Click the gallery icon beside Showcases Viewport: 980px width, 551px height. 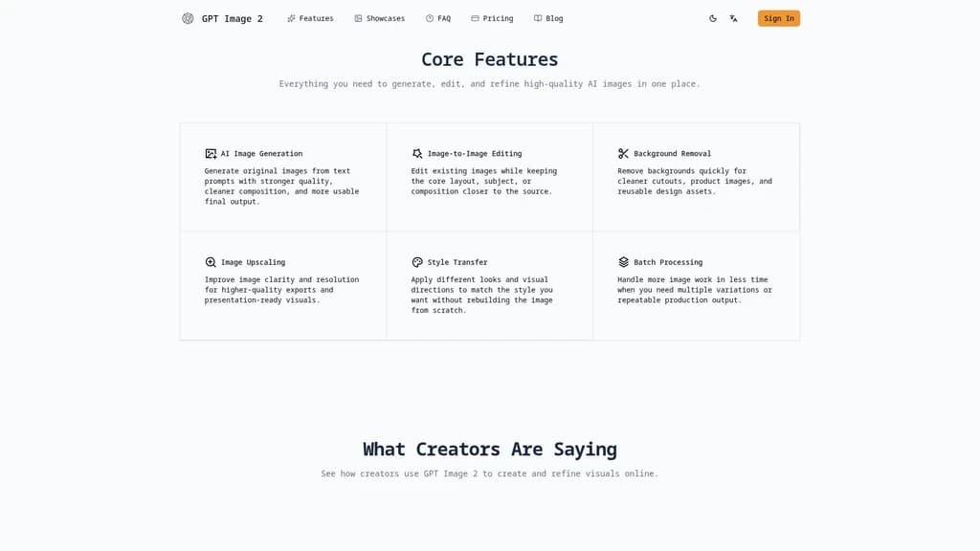coord(358,19)
